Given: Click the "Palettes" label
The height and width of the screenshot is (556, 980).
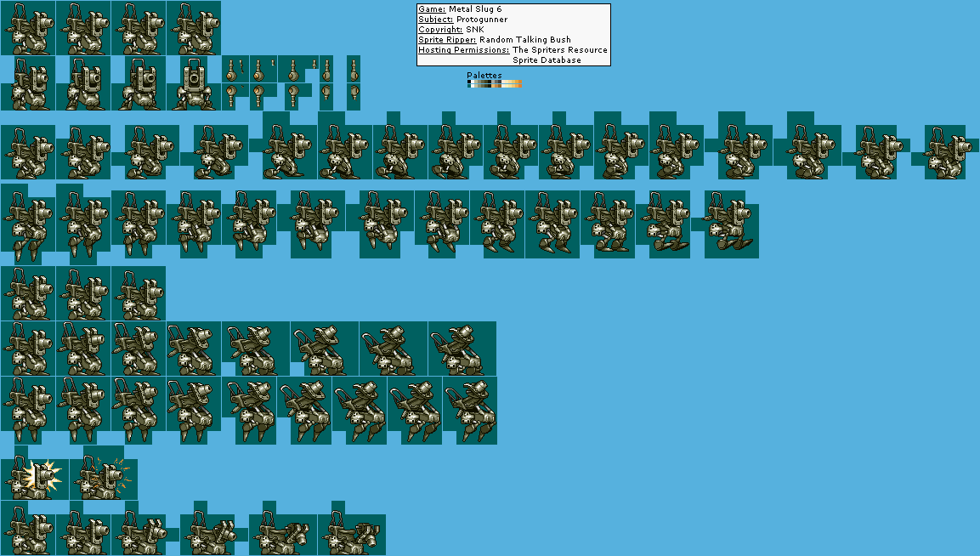Looking at the screenshot, I should [484, 75].
